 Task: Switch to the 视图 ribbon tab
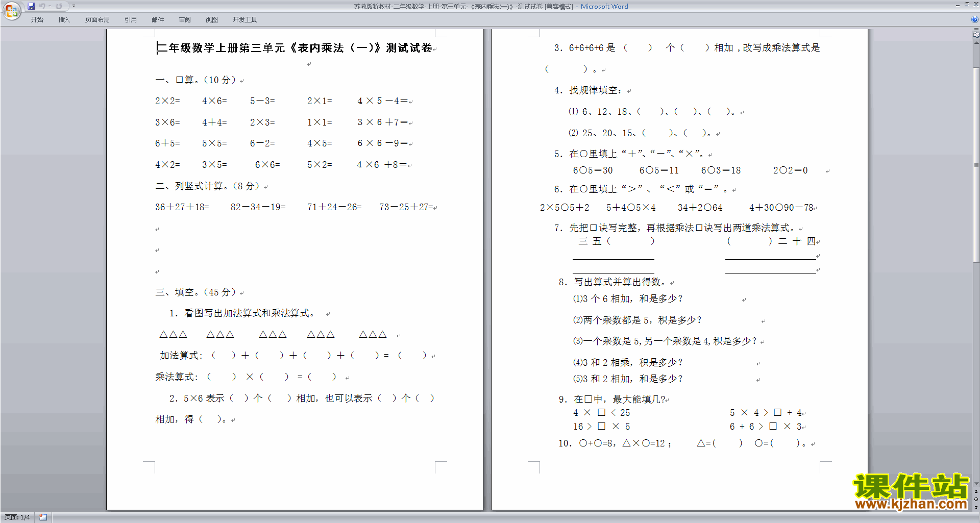click(211, 20)
